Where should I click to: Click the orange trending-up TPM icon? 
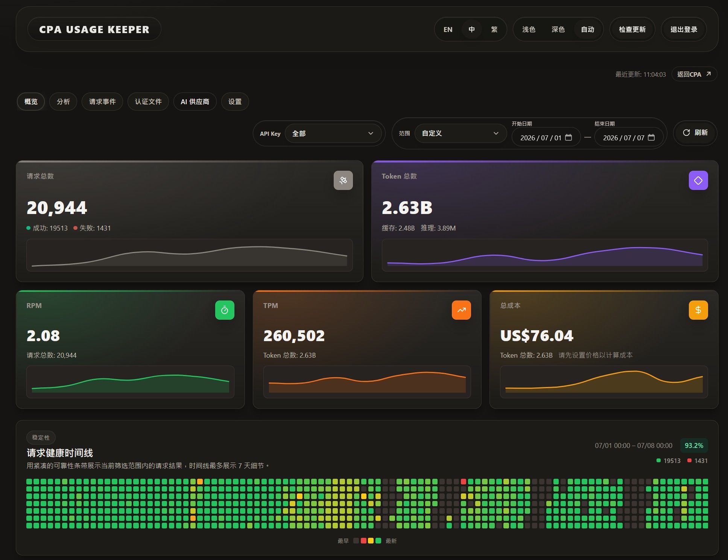461,310
